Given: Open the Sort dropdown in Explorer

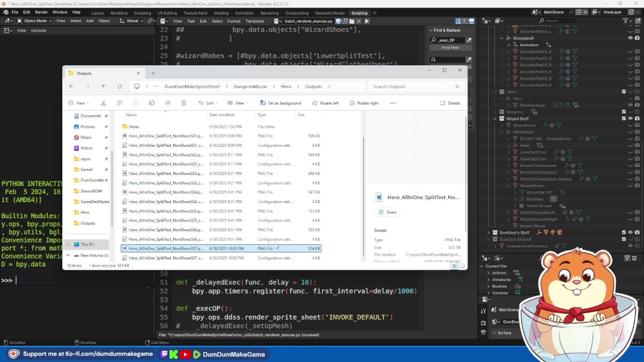Looking at the screenshot, I should 208,103.
